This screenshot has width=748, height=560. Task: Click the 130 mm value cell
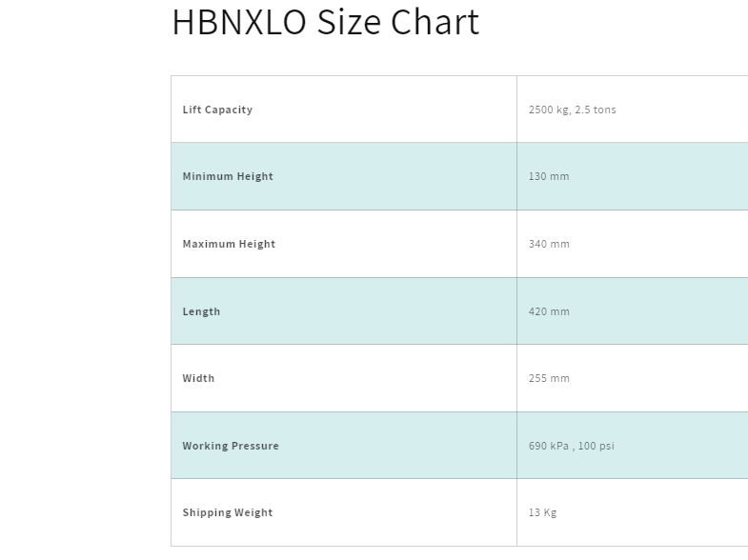click(632, 176)
